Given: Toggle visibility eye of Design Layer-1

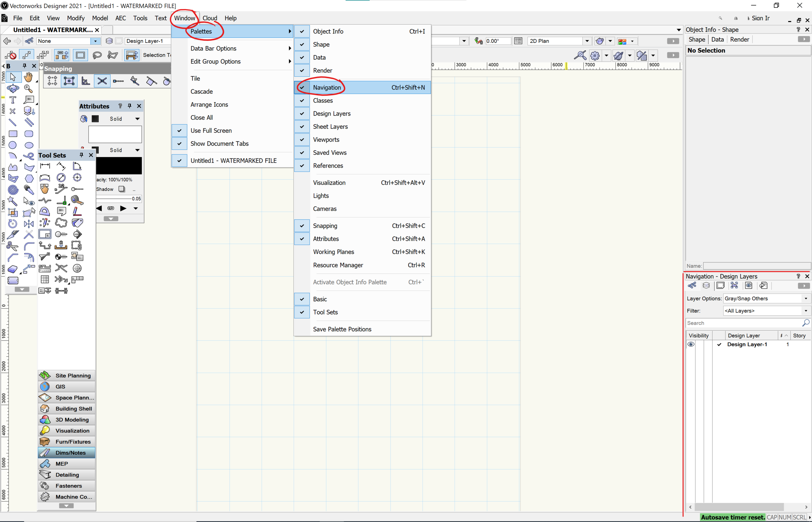Looking at the screenshot, I should click(691, 344).
